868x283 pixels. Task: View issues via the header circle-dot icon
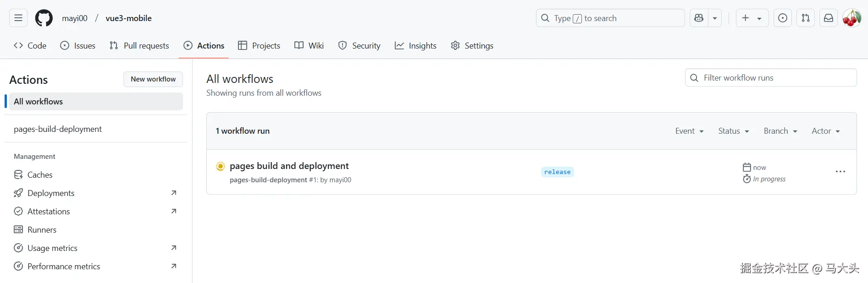point(783,18)
